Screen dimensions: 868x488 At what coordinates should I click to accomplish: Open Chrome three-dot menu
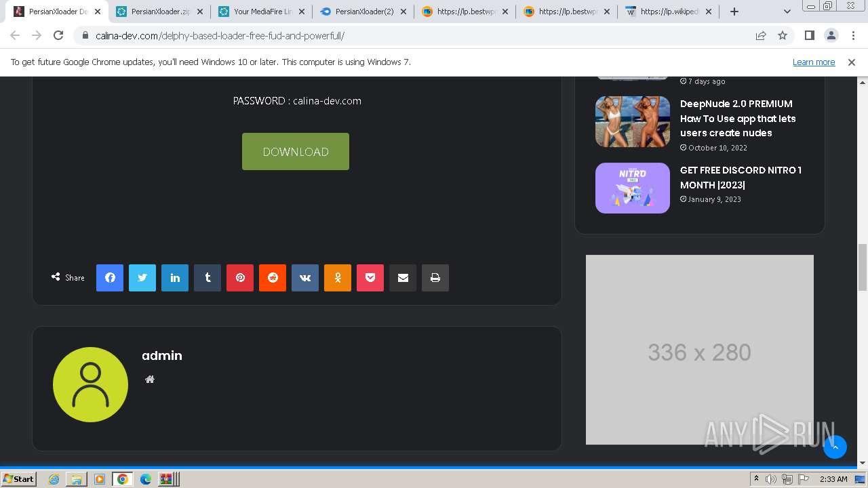852,35
